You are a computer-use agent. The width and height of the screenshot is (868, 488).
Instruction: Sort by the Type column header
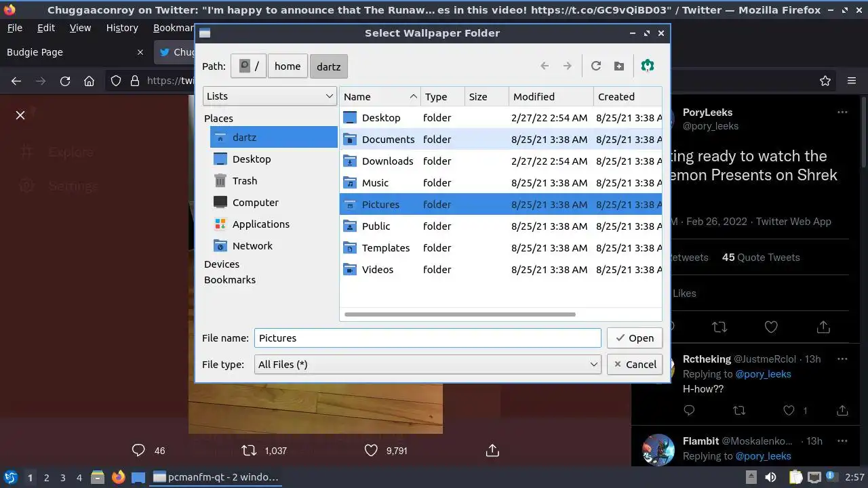click(442, 96)
